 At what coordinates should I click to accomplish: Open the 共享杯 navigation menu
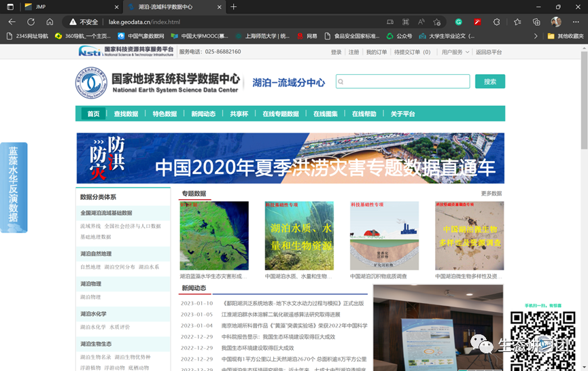point(239,113)
